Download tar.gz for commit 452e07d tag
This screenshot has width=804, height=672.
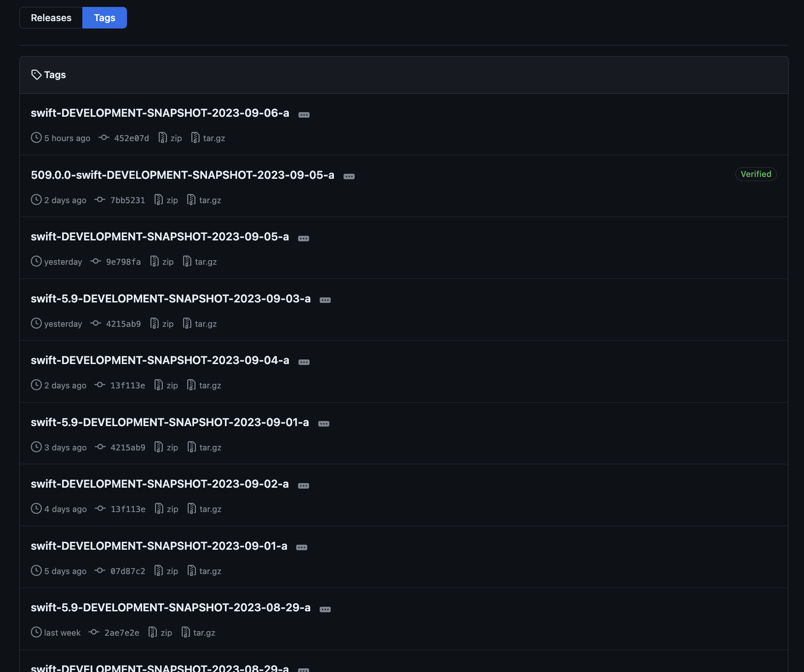click(208, 138)
